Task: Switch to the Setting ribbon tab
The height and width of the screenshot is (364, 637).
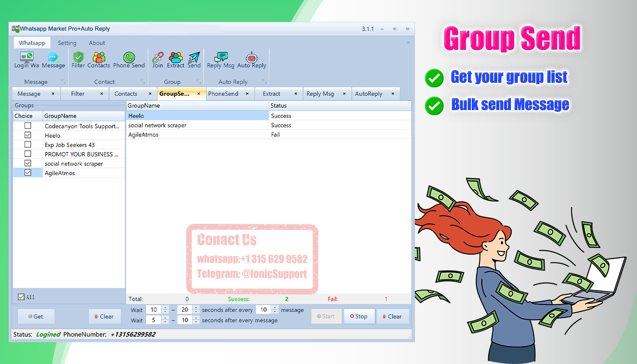Action: (67, 43)
